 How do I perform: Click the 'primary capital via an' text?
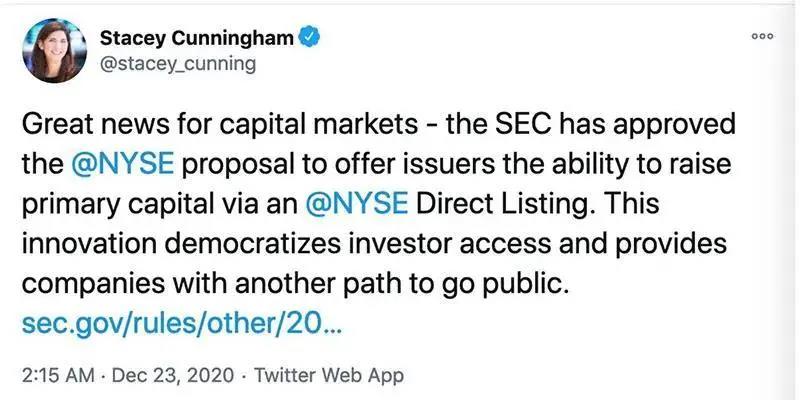(x=159, y=205)
